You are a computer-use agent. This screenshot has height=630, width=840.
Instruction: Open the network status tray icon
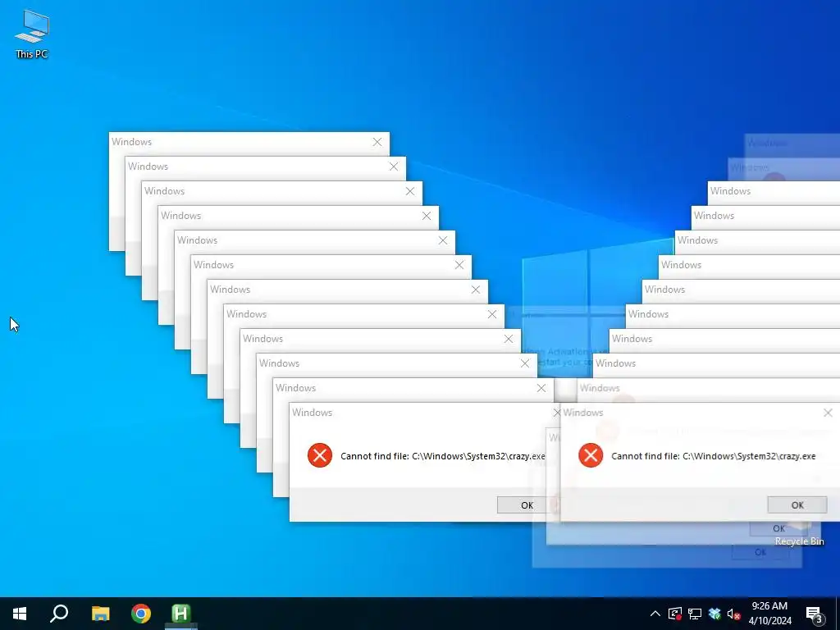pyautogui.click(x=695, y=614)
